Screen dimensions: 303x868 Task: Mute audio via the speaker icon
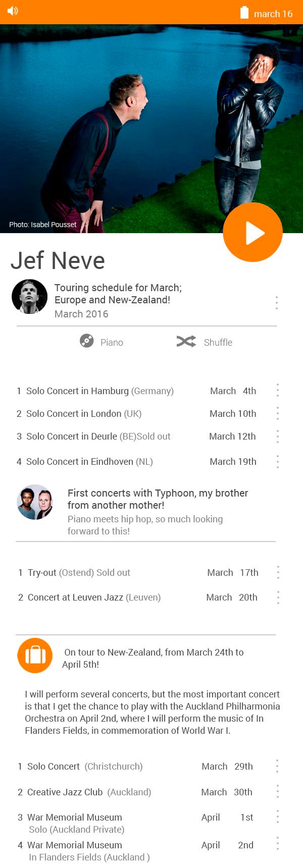click(x=13, y=11)
